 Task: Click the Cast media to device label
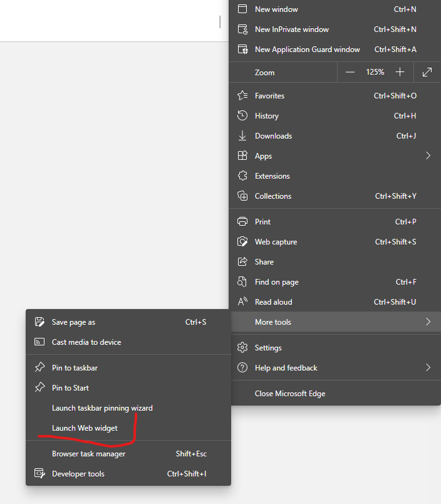[x=86, y=342]
